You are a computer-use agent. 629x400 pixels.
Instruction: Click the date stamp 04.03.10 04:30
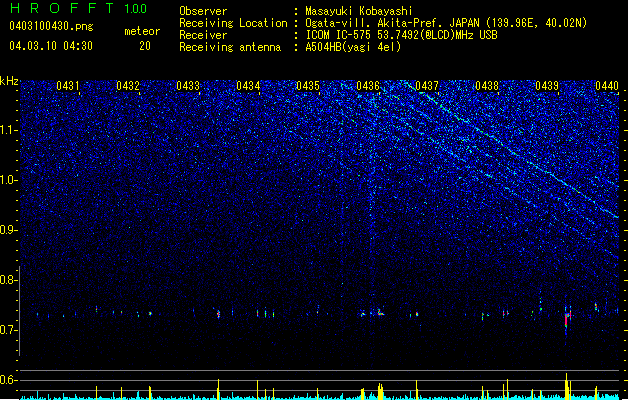tap(51, 46)
